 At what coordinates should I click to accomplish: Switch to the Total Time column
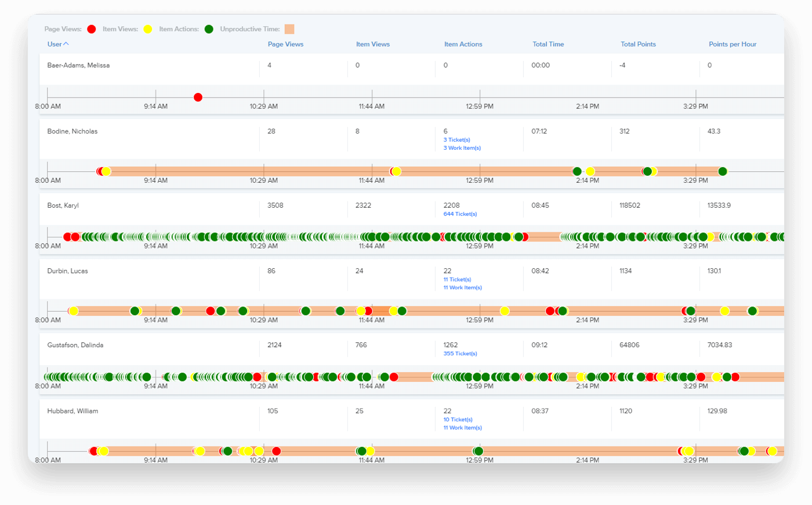[x=548, y=44]
